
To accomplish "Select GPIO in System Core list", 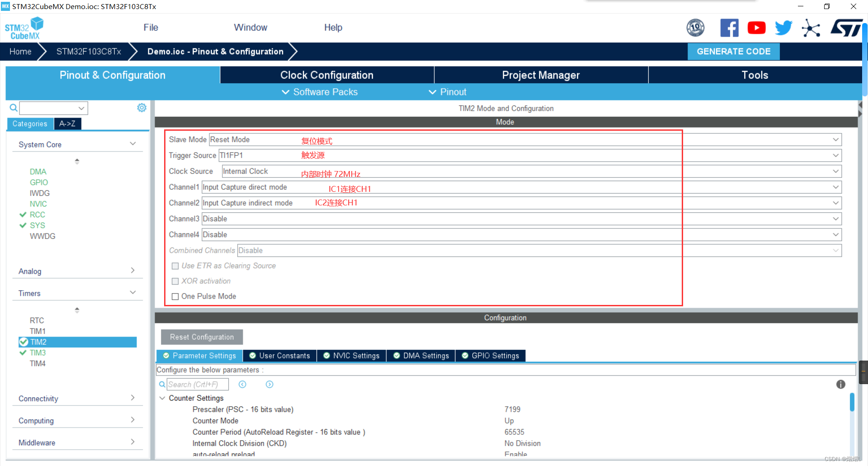I will click(39, 182).
